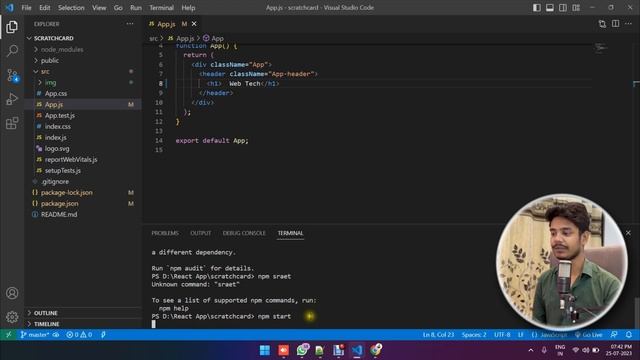Go to line via Ln 8, Col 23

pos(438,335)
